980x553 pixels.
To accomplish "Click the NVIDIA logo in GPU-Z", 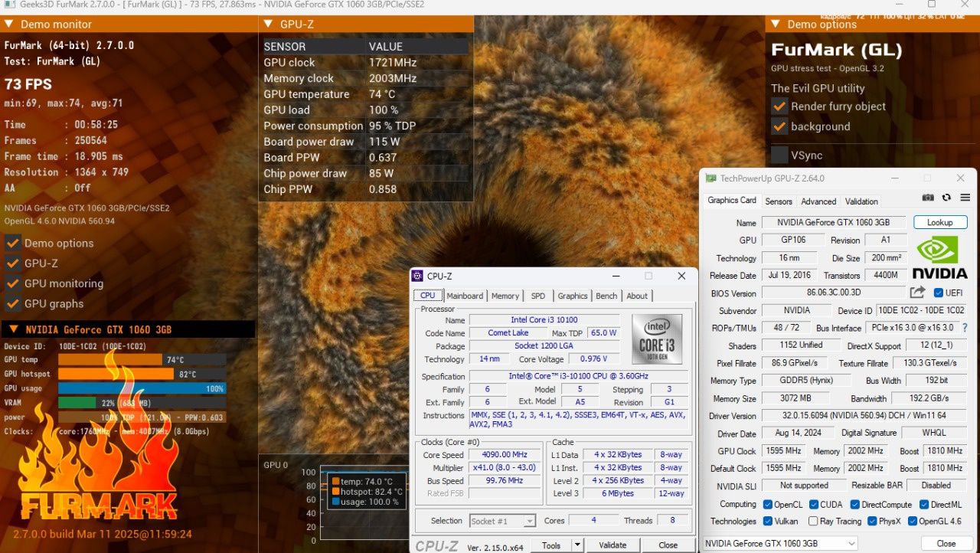I will coord(941,257).
